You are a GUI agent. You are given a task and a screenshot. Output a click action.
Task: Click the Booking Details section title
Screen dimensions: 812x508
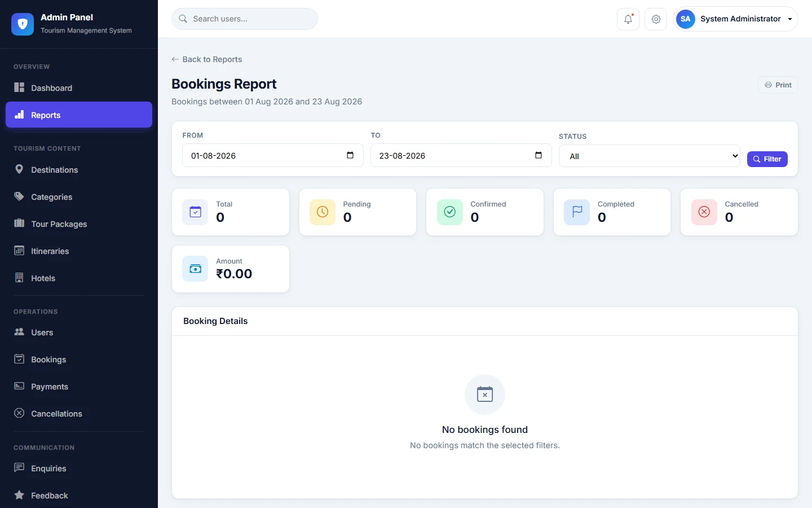pos(215,321)
